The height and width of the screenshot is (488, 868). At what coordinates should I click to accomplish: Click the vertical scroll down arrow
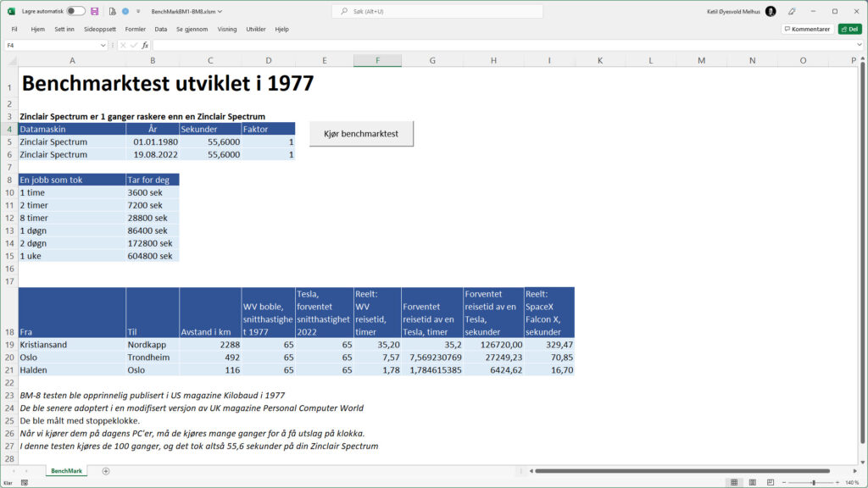coord(862,462)
